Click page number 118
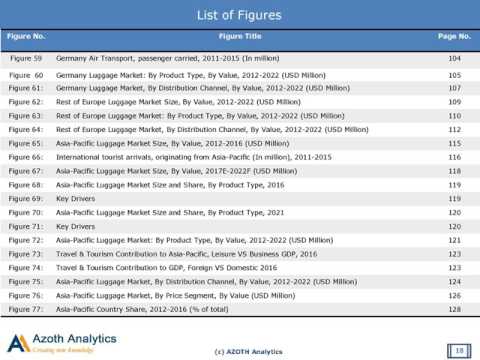 [455, 171]
